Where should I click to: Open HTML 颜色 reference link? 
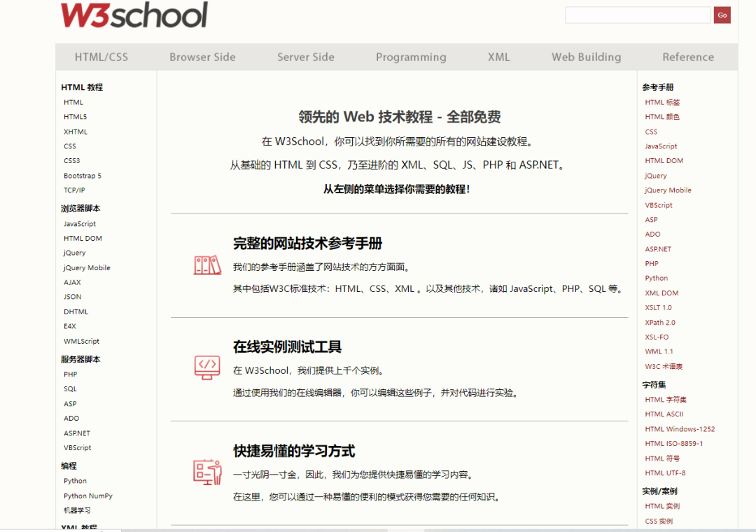click(x=662, y=117)
